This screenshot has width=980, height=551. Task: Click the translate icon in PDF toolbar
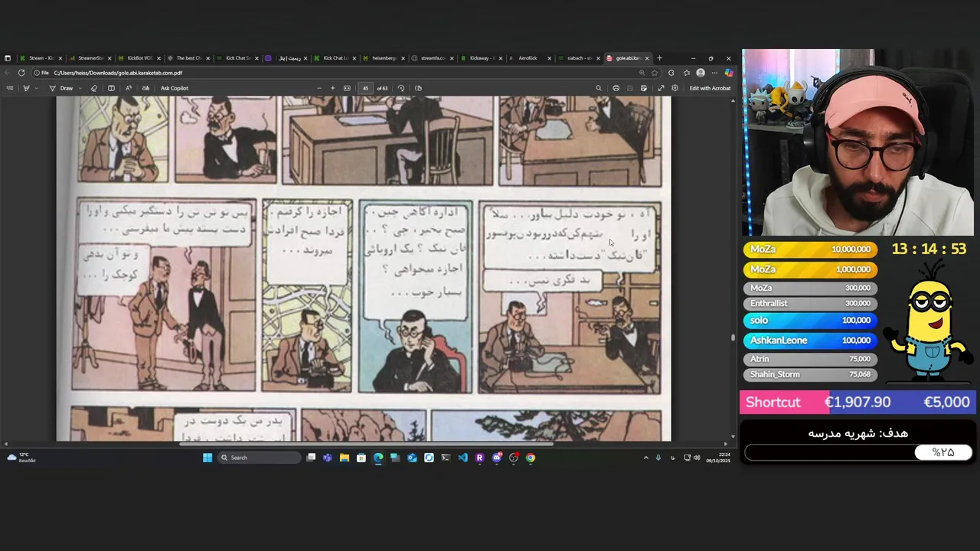pos(145,88)
